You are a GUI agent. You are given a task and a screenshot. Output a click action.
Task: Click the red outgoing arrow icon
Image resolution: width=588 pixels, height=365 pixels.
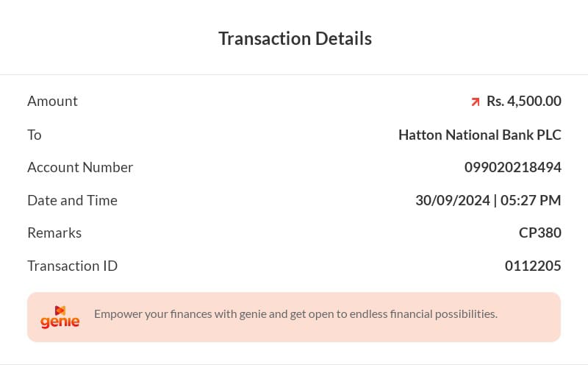[476, 102]
